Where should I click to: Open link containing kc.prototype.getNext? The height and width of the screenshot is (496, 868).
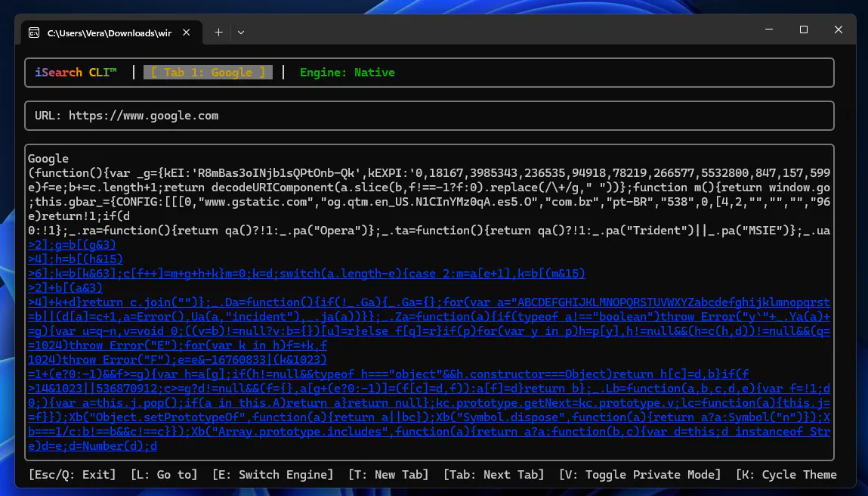click(x=429, y=403)
